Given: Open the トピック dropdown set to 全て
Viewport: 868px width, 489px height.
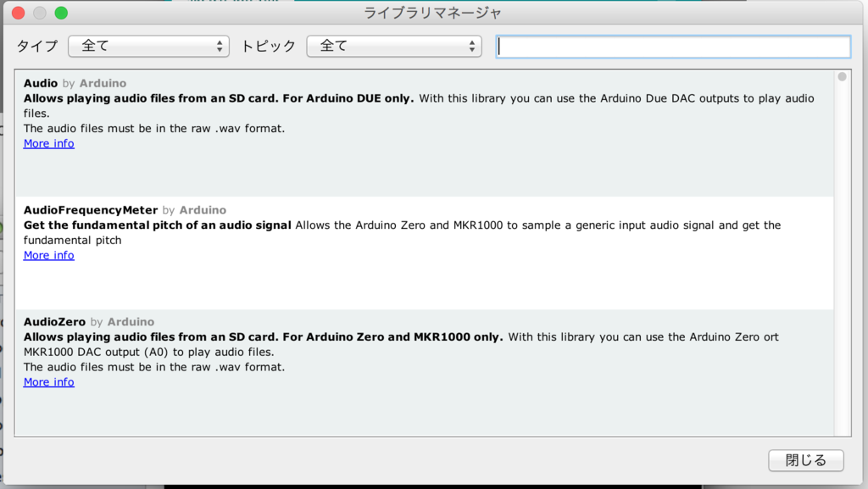Looking at the screenshot, I should click(x=394, y=46).
